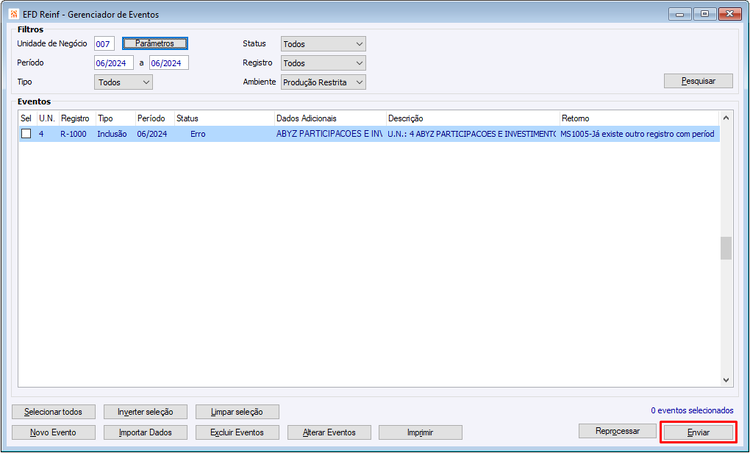The width and height of the screenshot is (750, 453).
Task: Click the Unidade de Negócio input field
Action: pos(104,44)
